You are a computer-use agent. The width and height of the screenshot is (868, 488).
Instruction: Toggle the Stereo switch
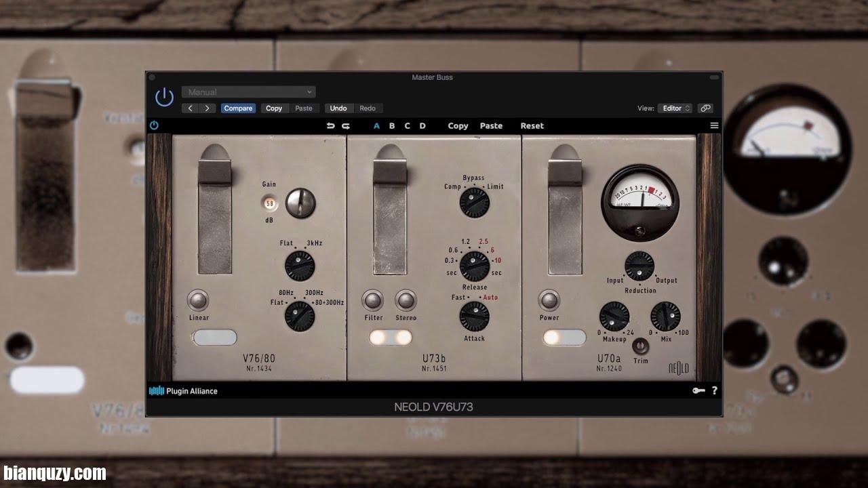pos(406,300)
